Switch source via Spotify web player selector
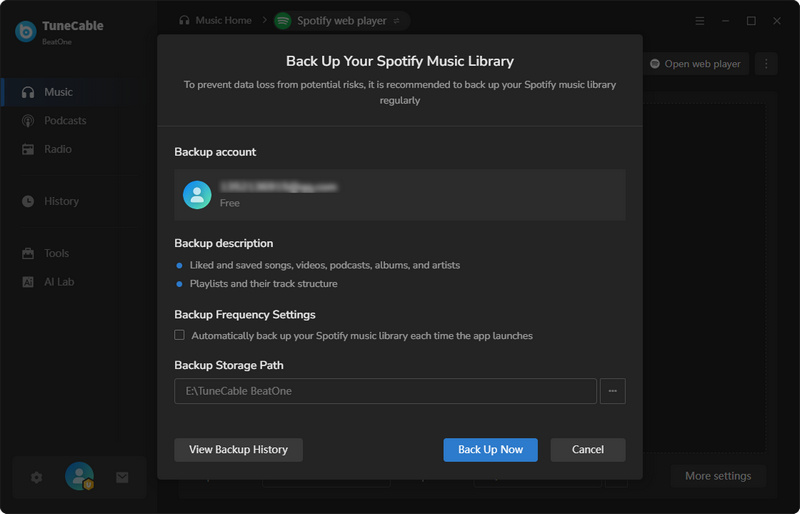This screenshot has width=800, height=514. [x=341, y=21]
